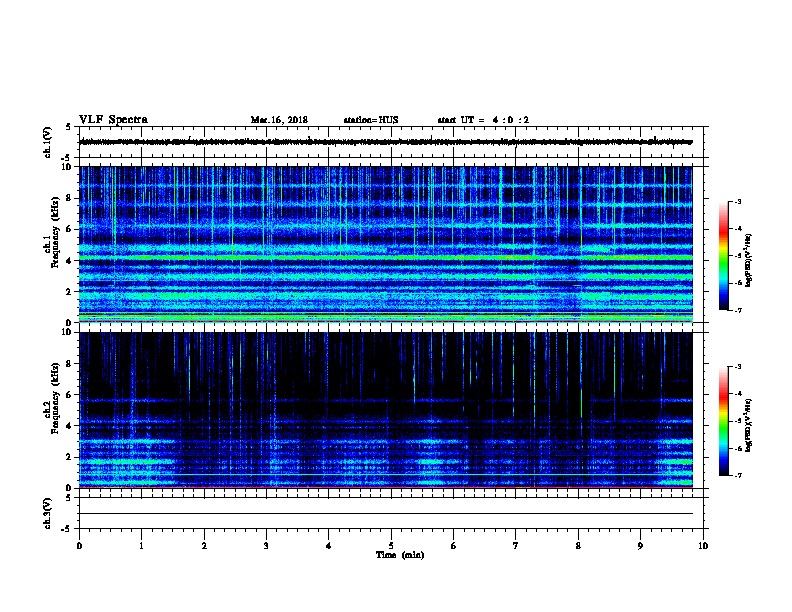792x612 pixels.
Task: Click the ch.2 color bar log(PSD) label
Action: [749, 425]
